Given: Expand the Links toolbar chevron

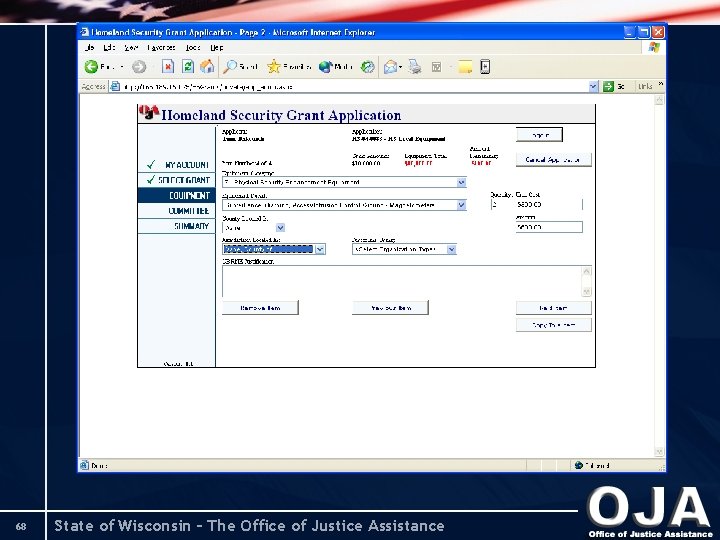Looking at the screenshot, I should pyautogui.click(x=661, y=84).
